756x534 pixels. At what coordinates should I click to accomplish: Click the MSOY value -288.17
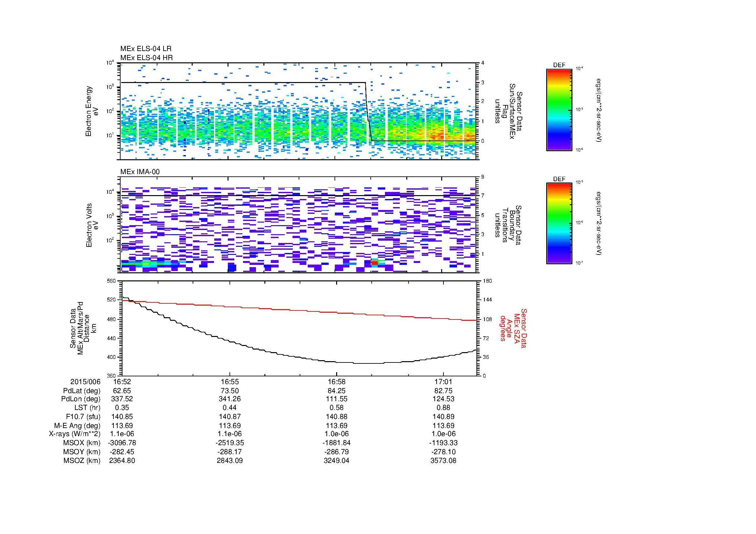coord(229,452)
